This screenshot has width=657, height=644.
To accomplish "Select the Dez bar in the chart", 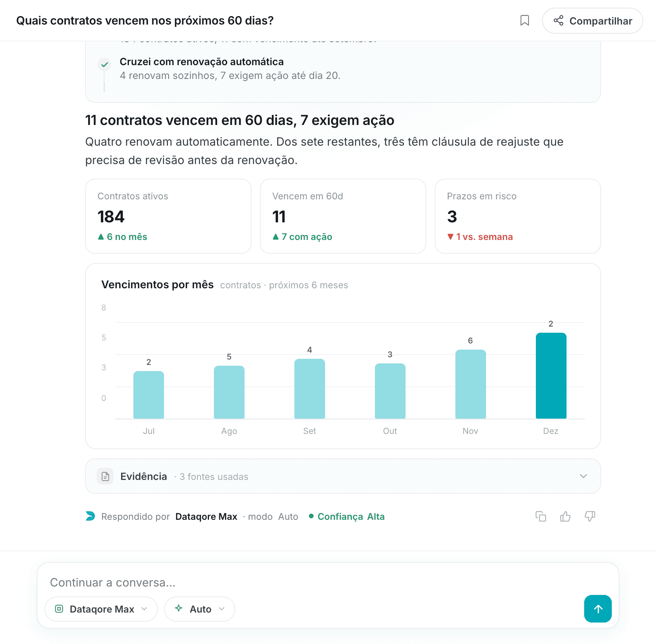I will [x=551, y=376].
